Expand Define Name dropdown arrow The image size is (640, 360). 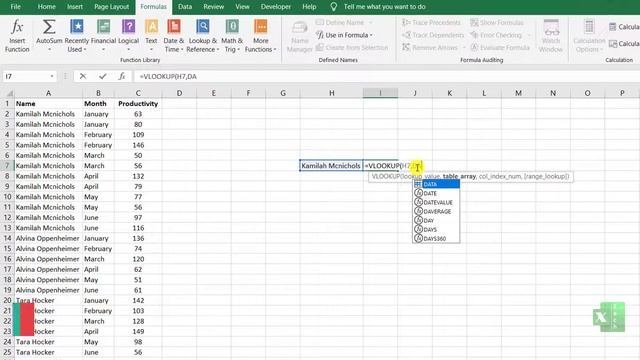(x=371, y=22)
